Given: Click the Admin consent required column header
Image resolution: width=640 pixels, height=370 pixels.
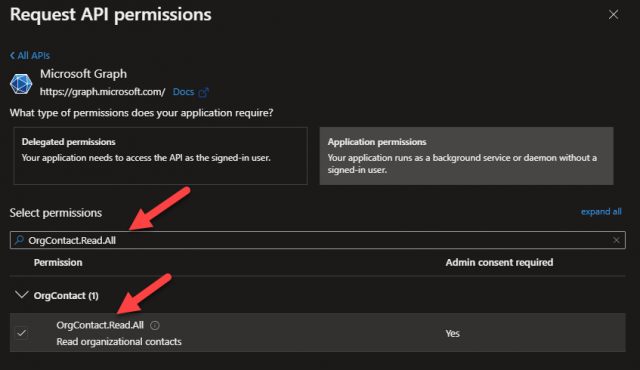Looking at the screenshot, I should [499, 262].
